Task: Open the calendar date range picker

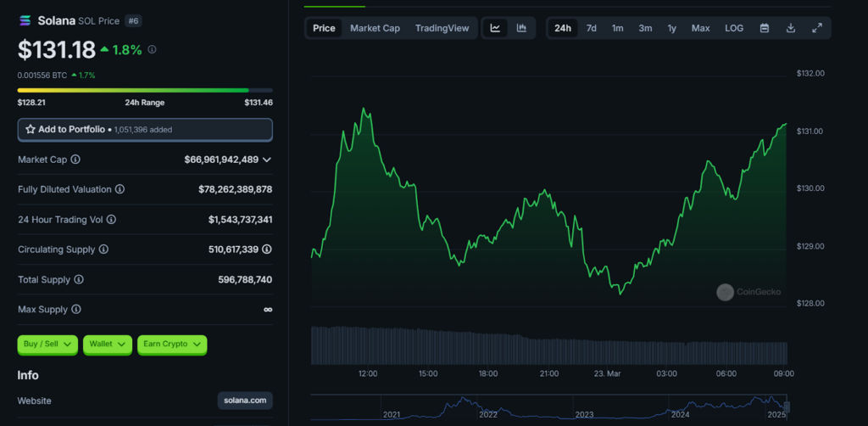Action: [x=764, y=28]
